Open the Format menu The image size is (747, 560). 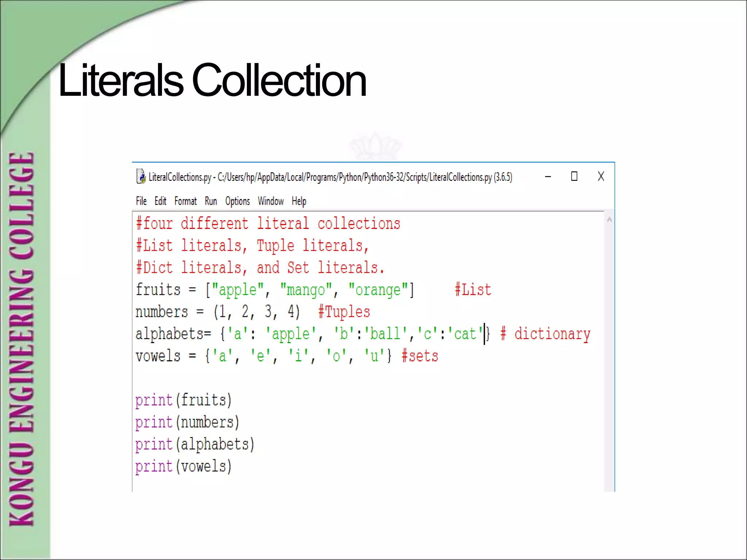click(x=185, y=201)
